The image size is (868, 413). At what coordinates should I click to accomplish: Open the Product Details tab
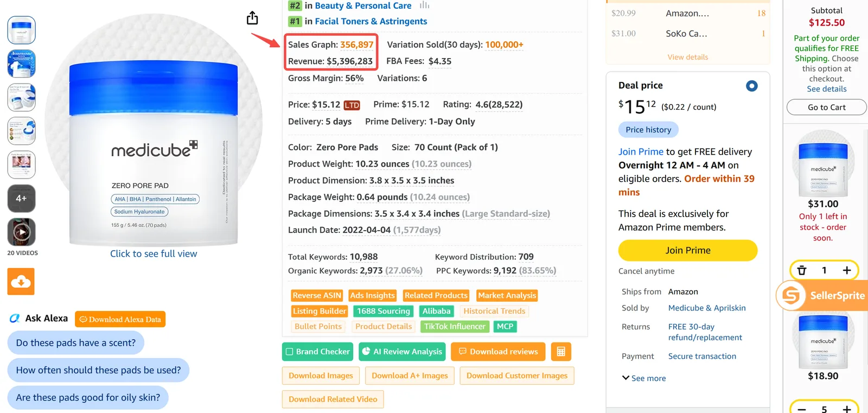pyautogui.click(x=384, y=326)
